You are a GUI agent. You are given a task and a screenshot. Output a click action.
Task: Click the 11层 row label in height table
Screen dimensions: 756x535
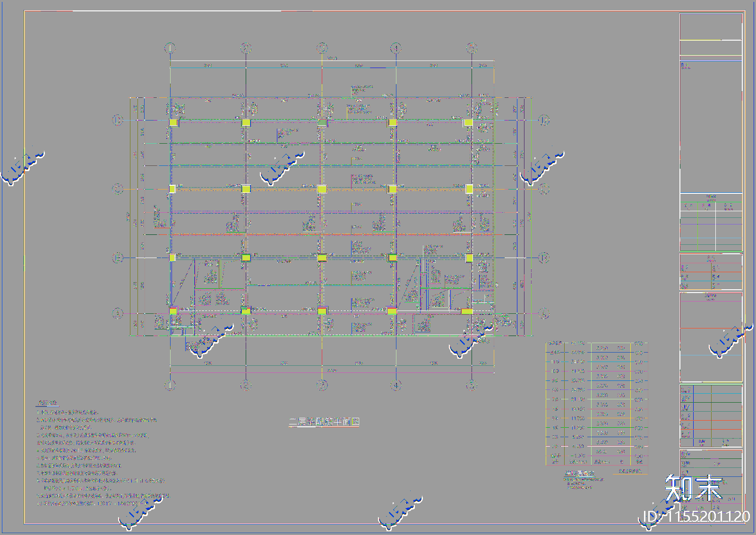pyautogui.click(x=555, y=362)
